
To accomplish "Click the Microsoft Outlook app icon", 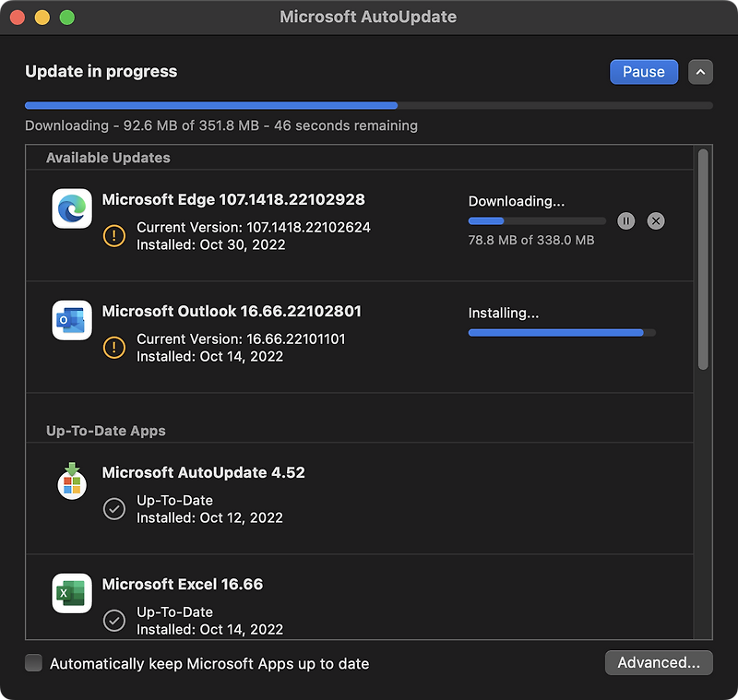I will pos(71,322).
